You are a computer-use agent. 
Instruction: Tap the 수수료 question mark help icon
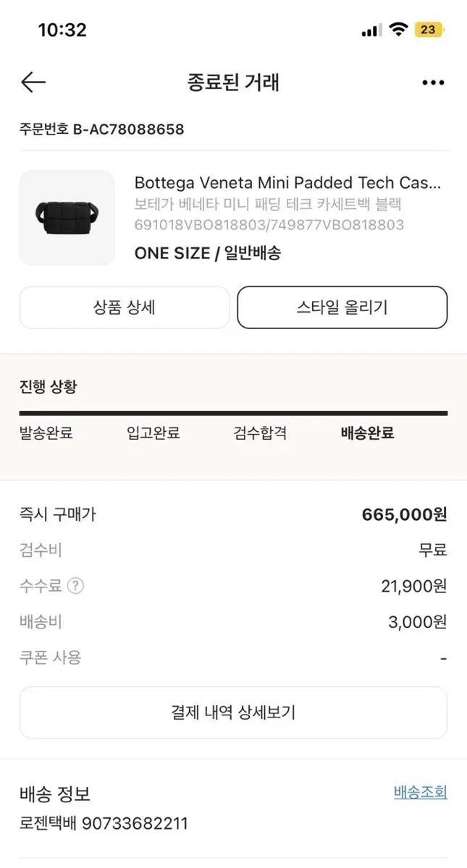pyautogui.click(x=75, y=586)
